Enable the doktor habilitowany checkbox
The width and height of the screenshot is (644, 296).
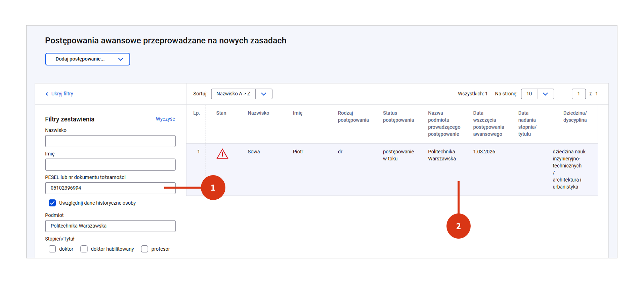[x=84, y=249]
